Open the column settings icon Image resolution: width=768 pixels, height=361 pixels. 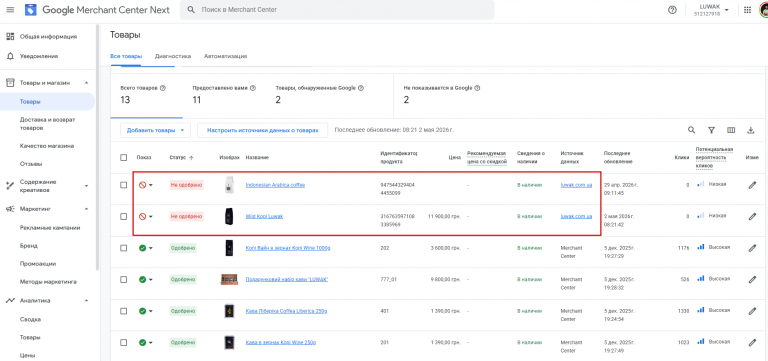coord(731,130)
